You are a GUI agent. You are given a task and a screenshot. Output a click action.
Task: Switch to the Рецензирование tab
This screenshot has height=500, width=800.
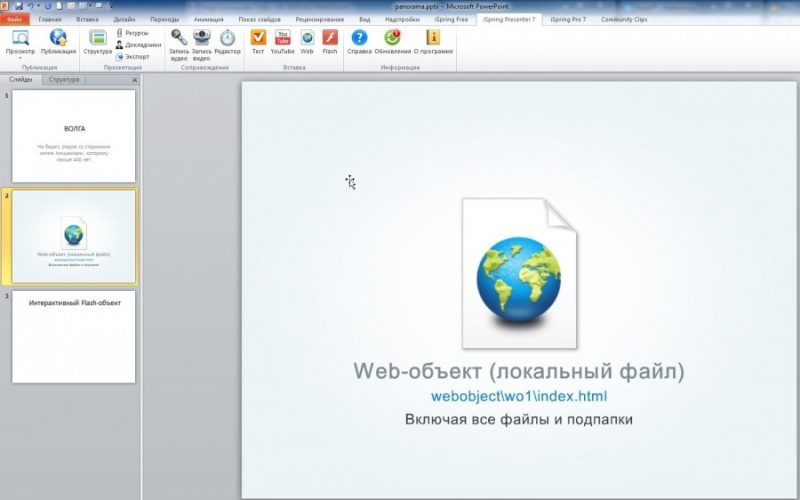click(320, 19)
